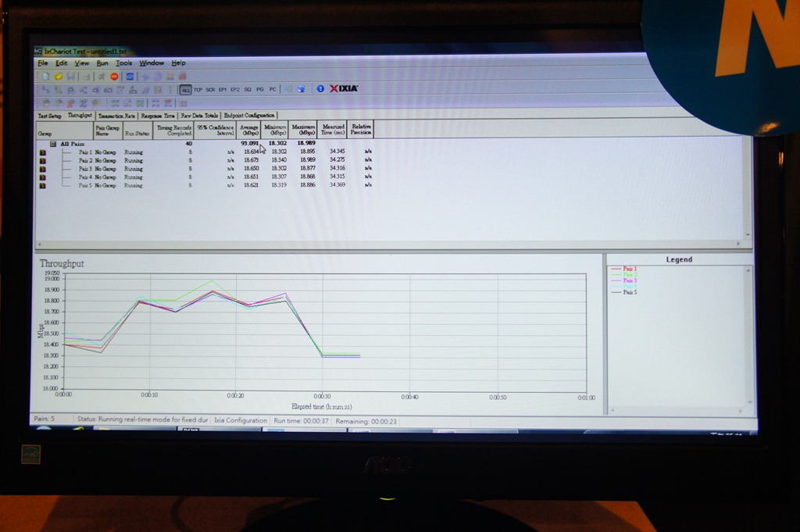Viewport: 800px width, 532px height.
Task: Click the Group column header
Action: pyautogui.click(x=64, y=130)
